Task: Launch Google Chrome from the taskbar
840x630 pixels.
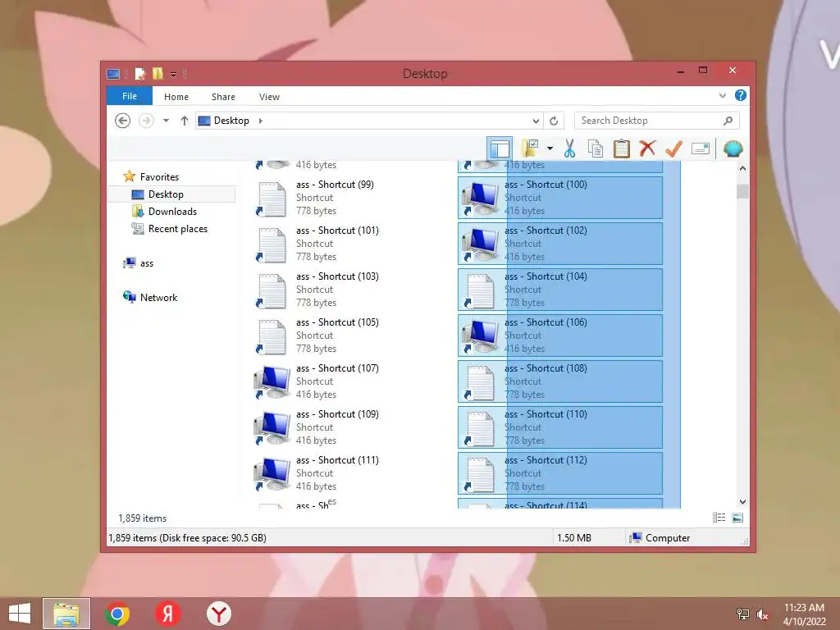Action: pyautogui.click(x=117, y=614)
